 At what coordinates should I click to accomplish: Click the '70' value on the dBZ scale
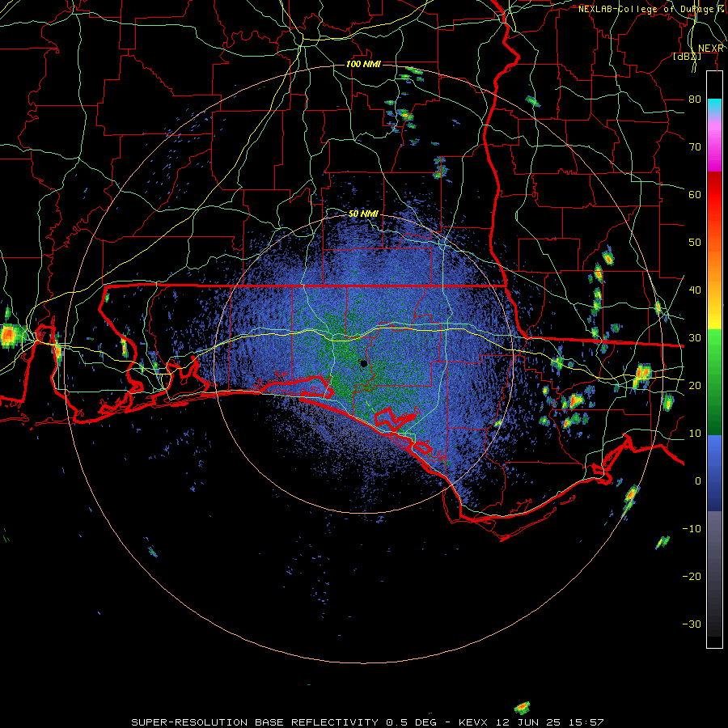pyautogui.click(x=695, y=146)
